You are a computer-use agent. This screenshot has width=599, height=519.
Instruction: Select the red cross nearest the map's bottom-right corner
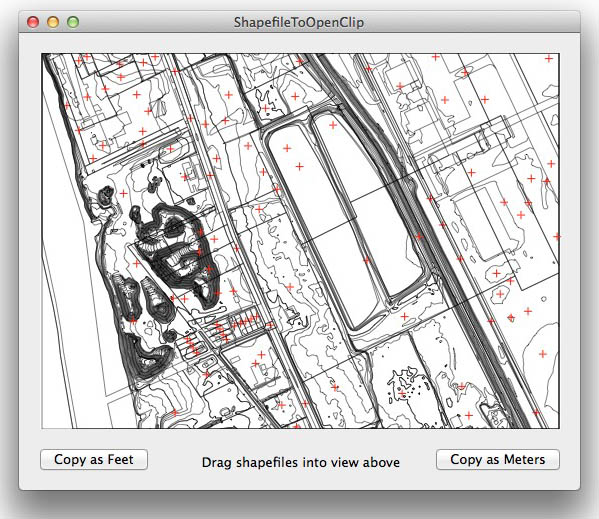[x=536, y=412]
